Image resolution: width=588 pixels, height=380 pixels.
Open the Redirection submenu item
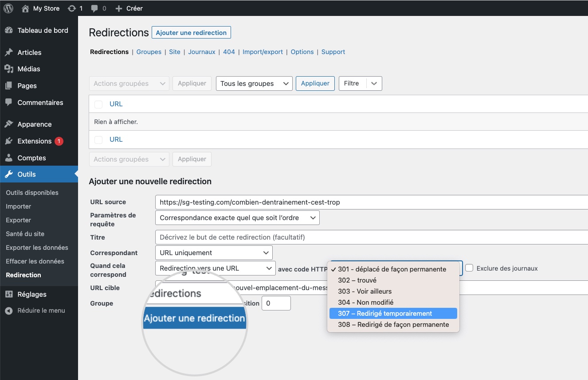pyautogui.click(x=24, y=275)
